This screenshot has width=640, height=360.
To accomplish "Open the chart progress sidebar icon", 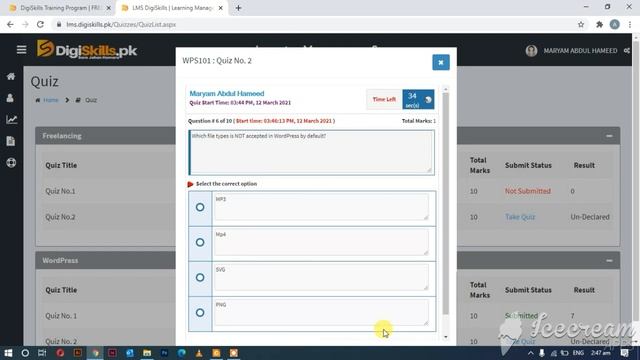I will pyautogui.click(x=11, y=120).
